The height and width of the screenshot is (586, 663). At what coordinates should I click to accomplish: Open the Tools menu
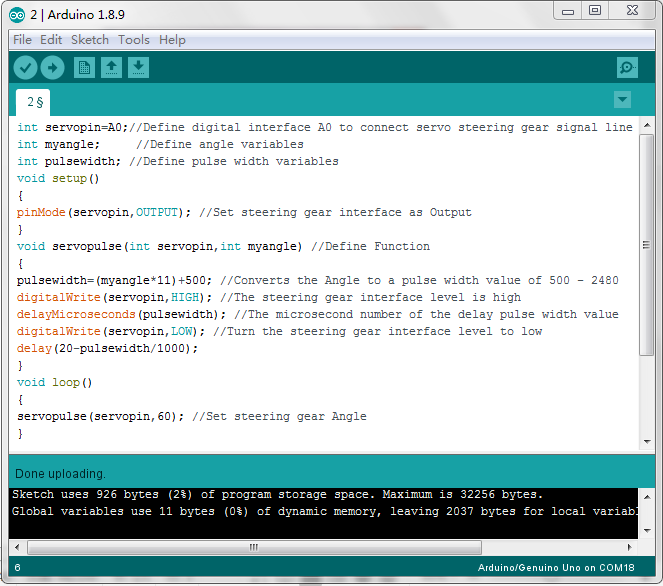(x=134, y=40)
